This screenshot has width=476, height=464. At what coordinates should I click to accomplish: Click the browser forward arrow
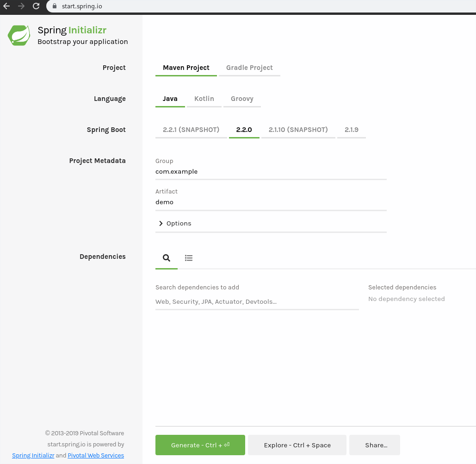tap(22, 6)
